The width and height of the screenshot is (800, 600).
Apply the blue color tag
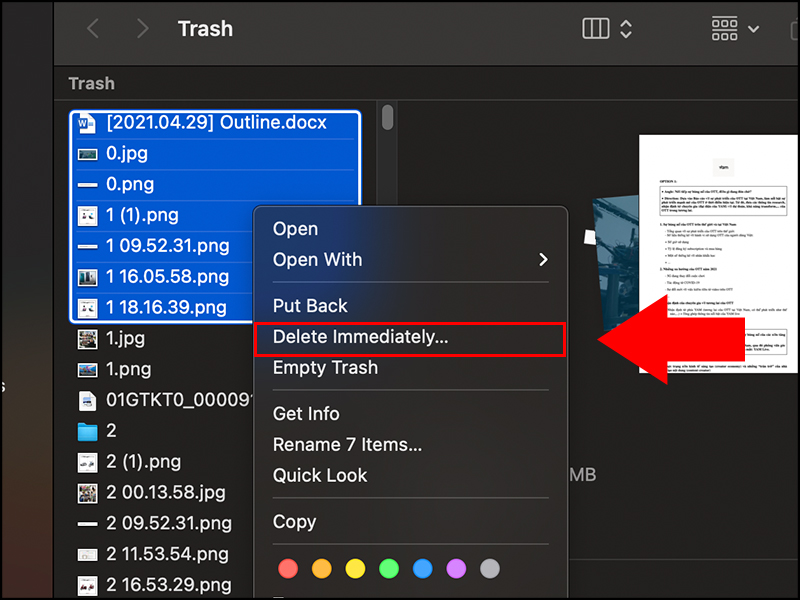click(422, 568)
